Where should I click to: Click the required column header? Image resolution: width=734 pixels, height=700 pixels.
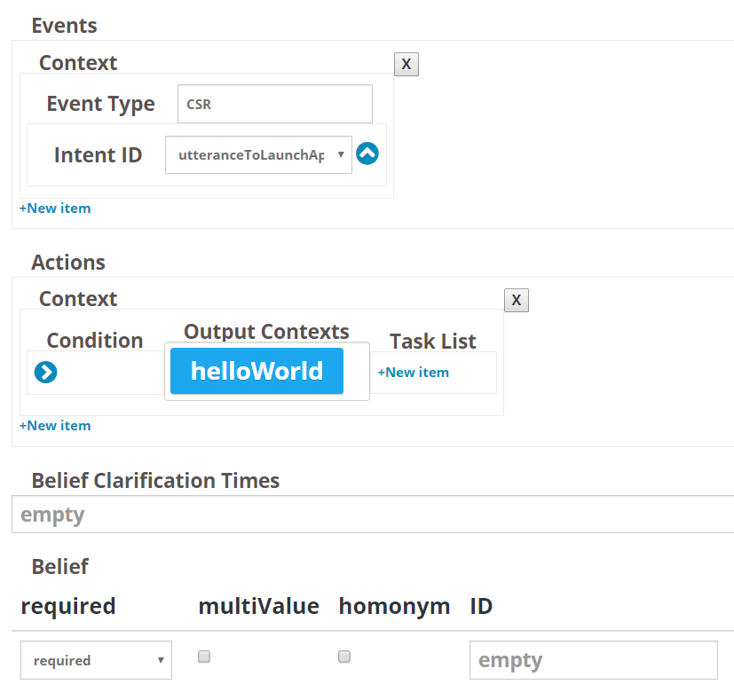[68, 607]
